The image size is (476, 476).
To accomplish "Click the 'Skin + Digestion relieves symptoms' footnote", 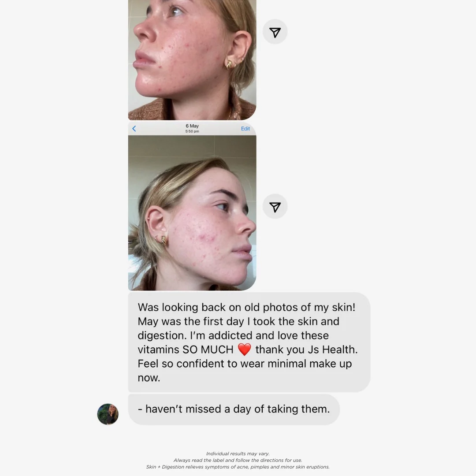I will (x=238, y=467).
